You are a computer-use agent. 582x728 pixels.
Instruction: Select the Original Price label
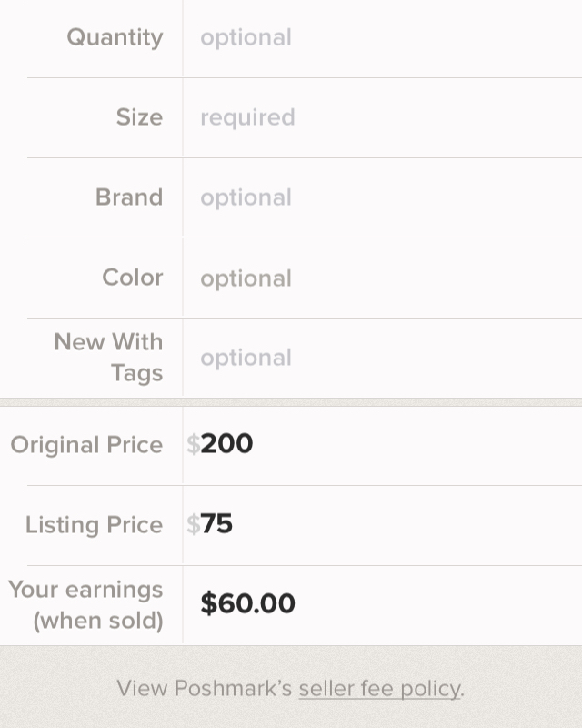[x=86, y=445]
